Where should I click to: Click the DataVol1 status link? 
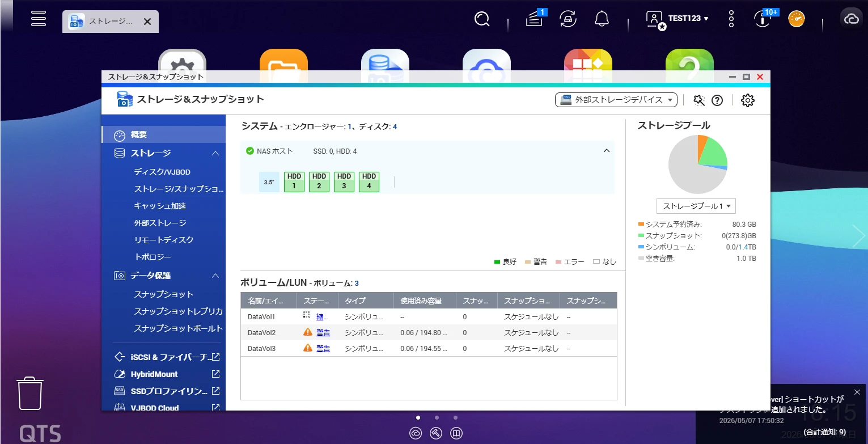coord(321,316)
